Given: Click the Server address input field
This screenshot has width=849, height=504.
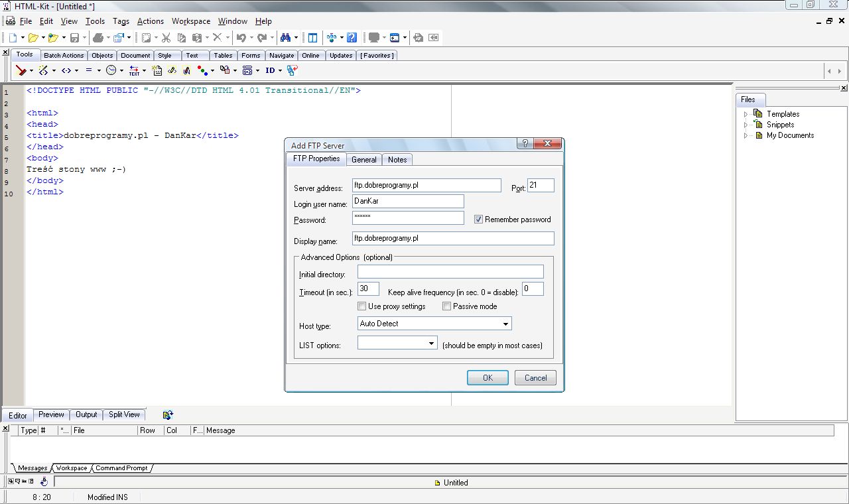Looking at the screenshot, I should coord(426,185).
